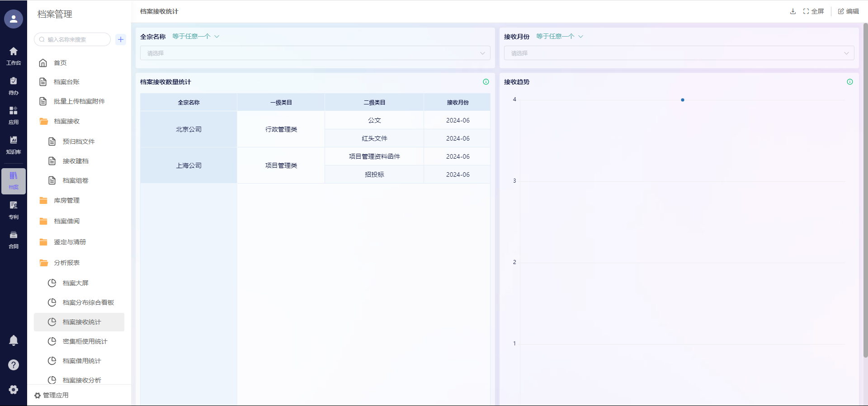Screen dimensions: 868x406
Task: Collapse the 档案接收 folder
Action: (x=66, y=121)
